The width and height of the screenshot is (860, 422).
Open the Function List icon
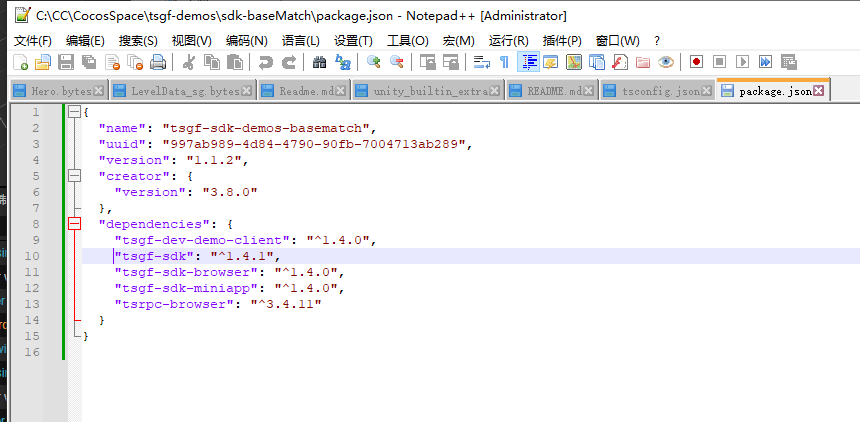pos(620,62)
